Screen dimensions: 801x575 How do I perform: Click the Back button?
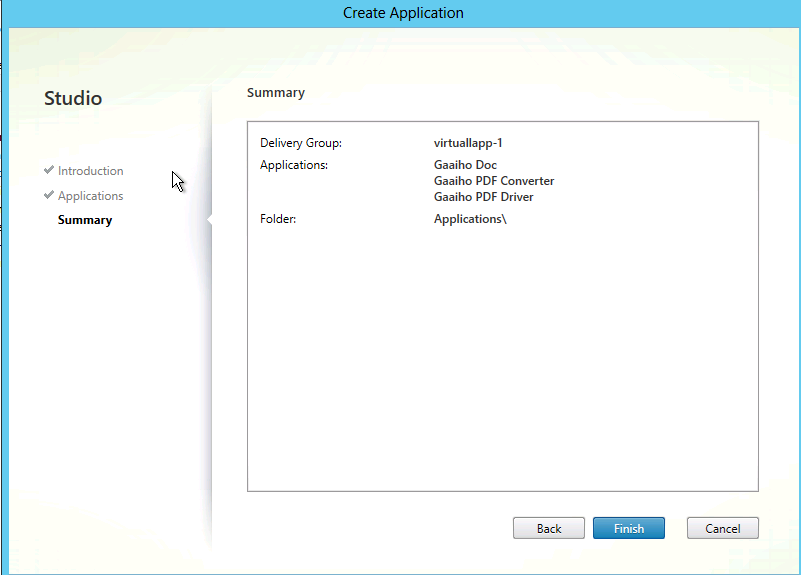click(549, 528)
